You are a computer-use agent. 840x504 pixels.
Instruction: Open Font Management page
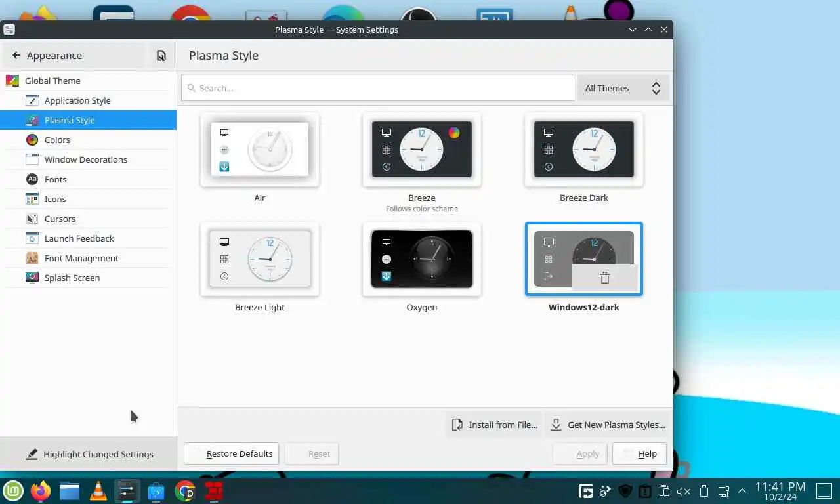[x=88, y=258]
